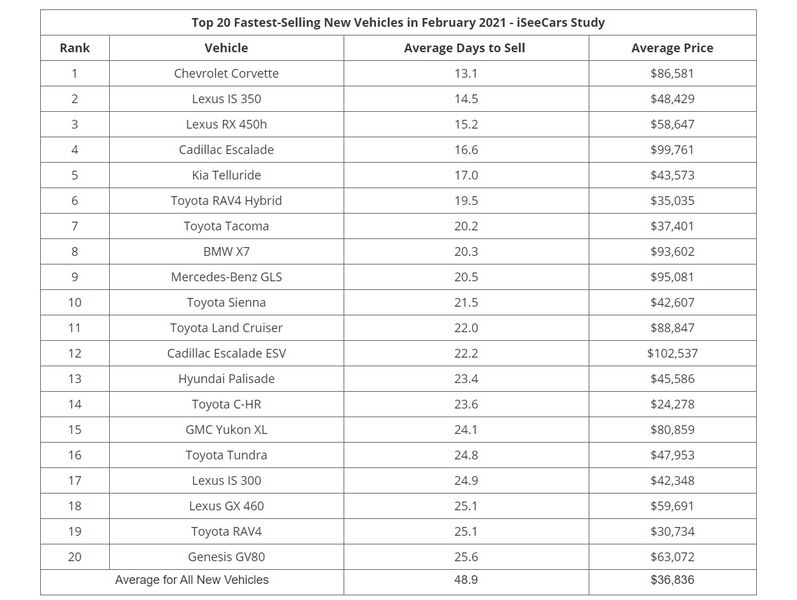Select the Mercedes-Benz GLS cell
Viewport: 797px width, 600px height.
(226, 277)
